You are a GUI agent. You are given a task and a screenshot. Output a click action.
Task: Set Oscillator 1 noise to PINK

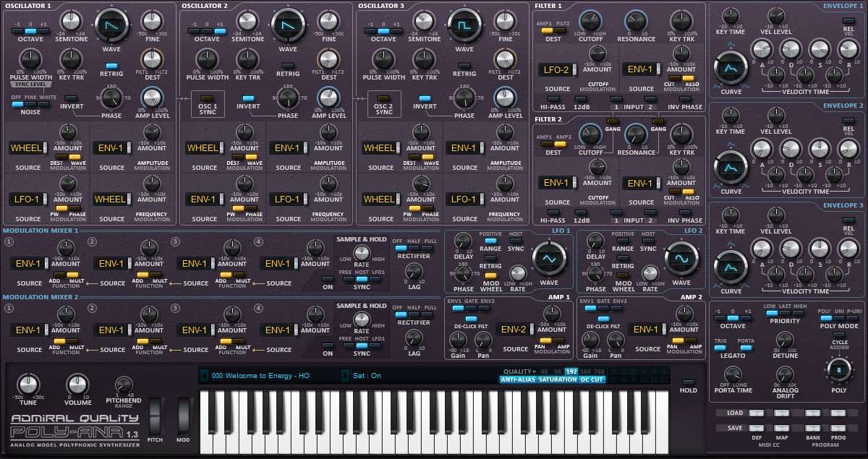[x=31, y=104]
